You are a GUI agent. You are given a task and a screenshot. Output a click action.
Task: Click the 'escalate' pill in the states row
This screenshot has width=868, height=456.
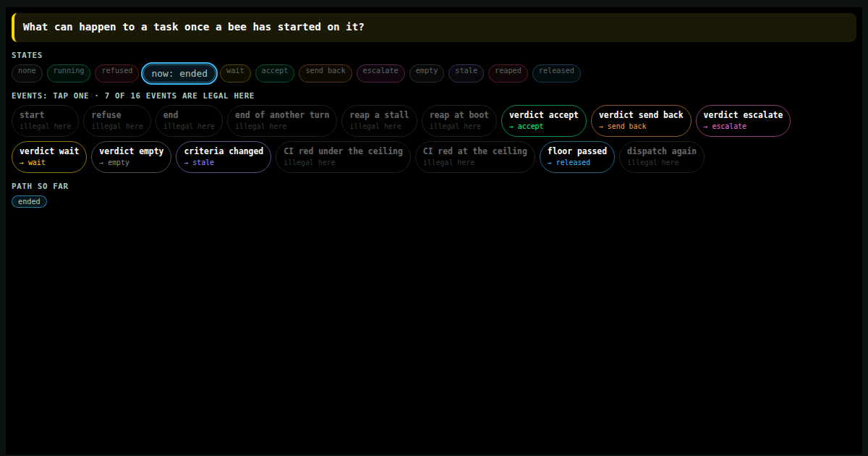click(380, 73)
